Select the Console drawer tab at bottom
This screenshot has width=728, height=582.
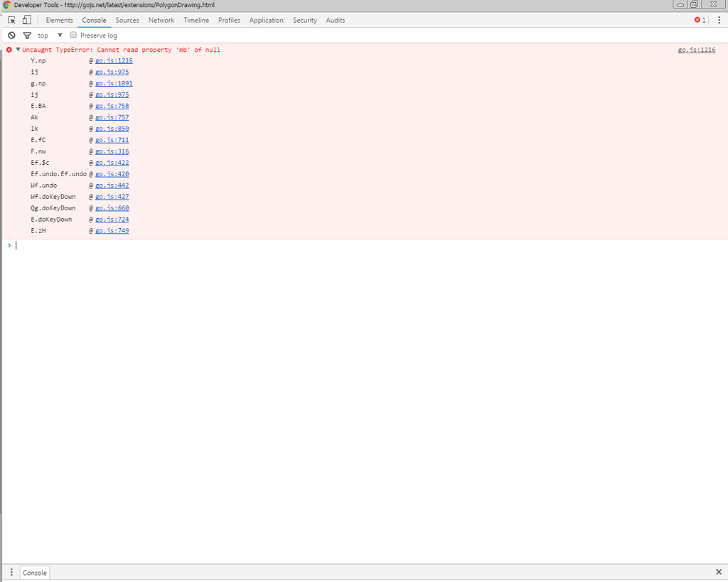point(34,572)
